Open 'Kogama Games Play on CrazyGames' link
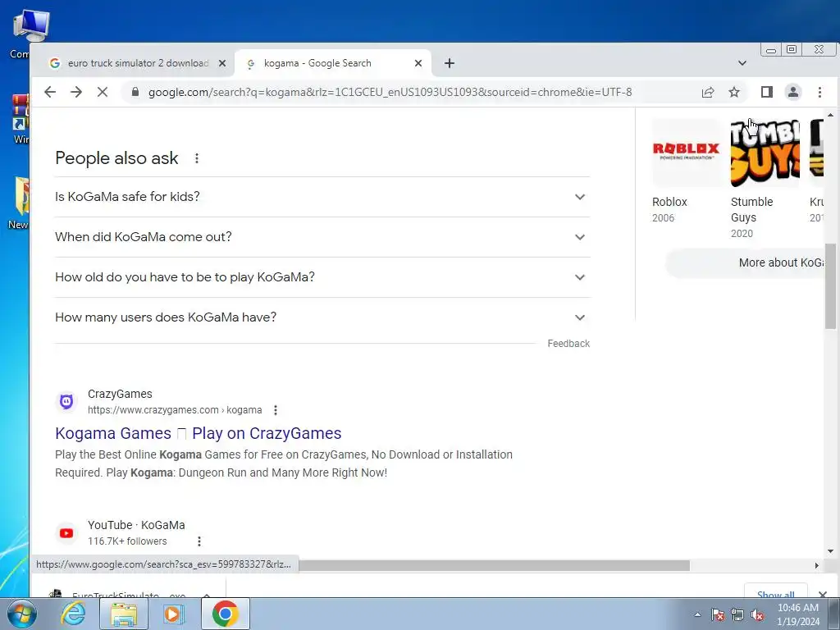This screenshot has height=630, width=840. (199, 433)
